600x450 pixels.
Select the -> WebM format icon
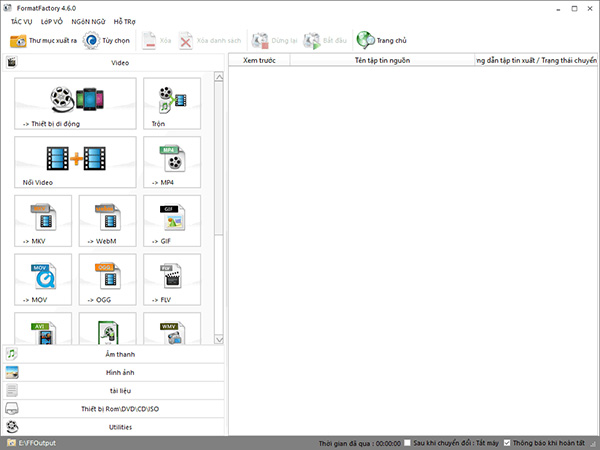[x=107, y=221]
